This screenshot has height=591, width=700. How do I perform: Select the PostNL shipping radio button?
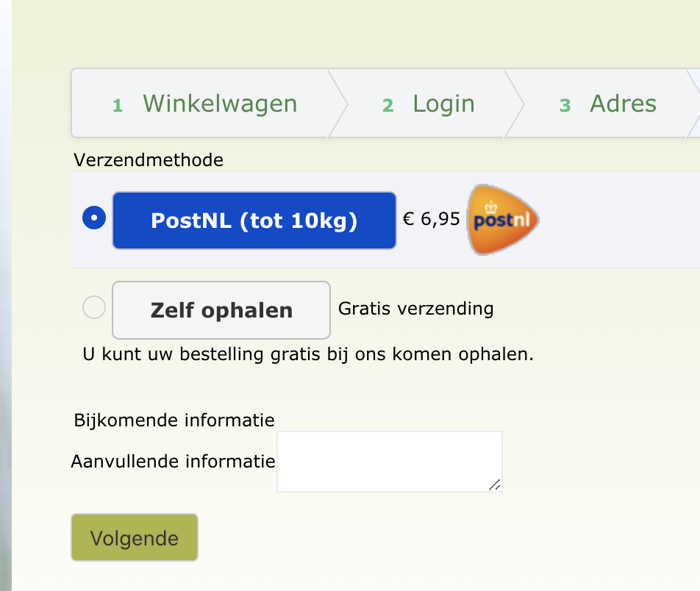[94, 218]
